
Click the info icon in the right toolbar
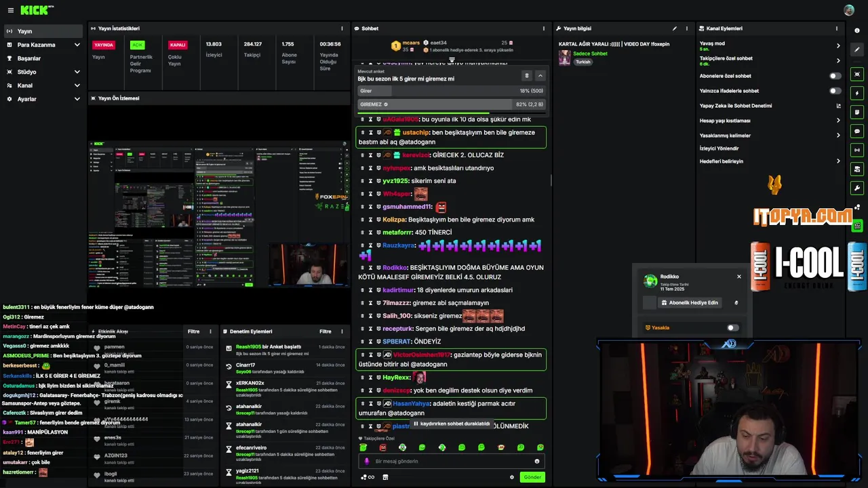(857, 30)
